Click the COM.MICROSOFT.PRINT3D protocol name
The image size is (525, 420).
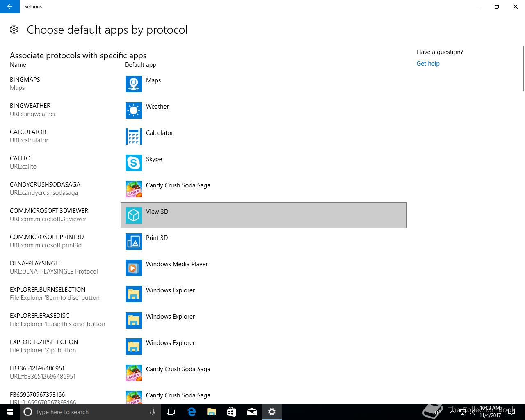[47, 237]
